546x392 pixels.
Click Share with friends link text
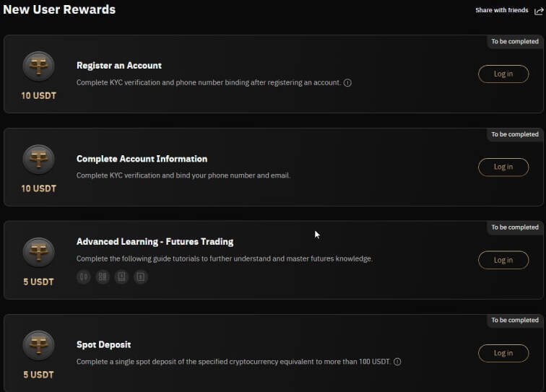(x=501, y=11)
